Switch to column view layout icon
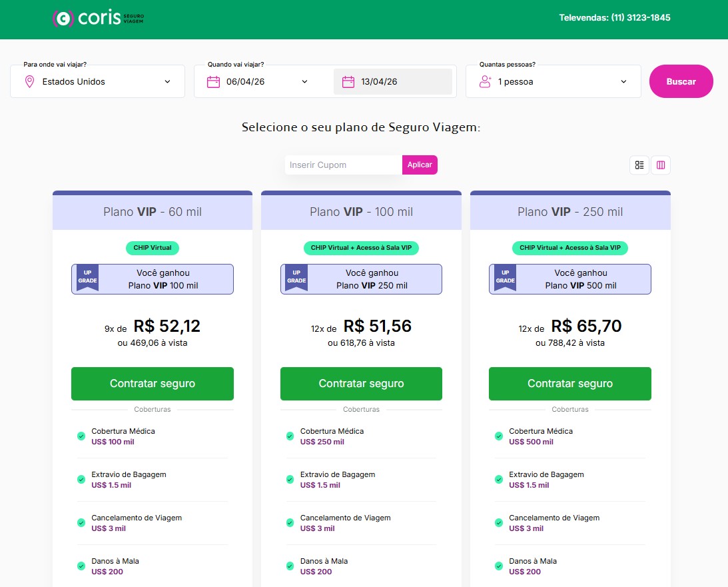728x587 pixels. (661, 165)
